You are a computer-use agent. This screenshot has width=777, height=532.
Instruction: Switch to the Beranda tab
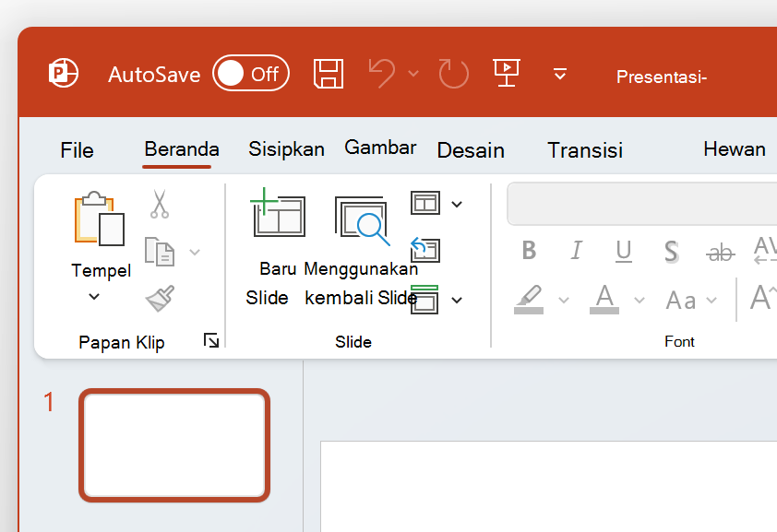pyautogui.click(x=182, y=149)
